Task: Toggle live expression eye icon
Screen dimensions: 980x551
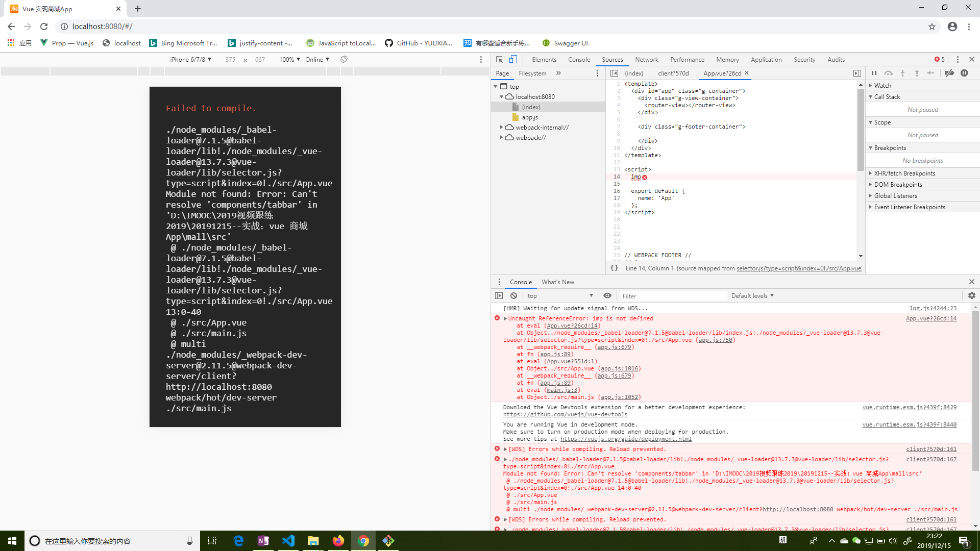Action: click(607, 295)
